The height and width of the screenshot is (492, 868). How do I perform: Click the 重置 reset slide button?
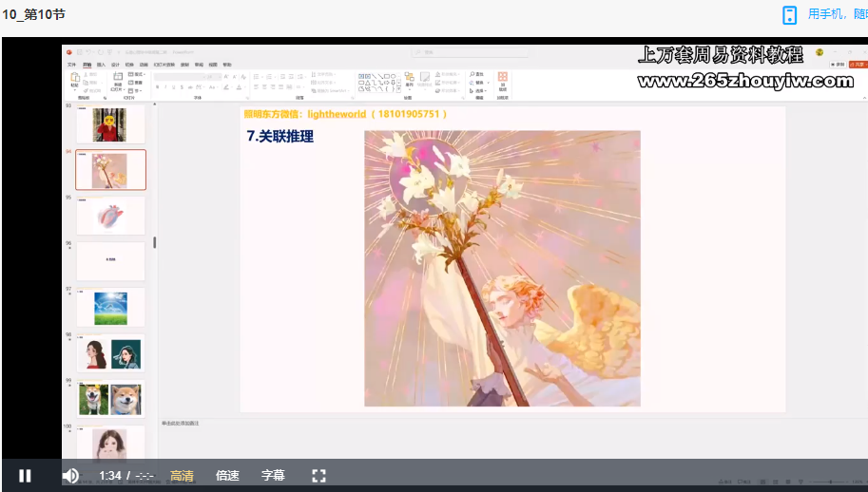(135, 83)
